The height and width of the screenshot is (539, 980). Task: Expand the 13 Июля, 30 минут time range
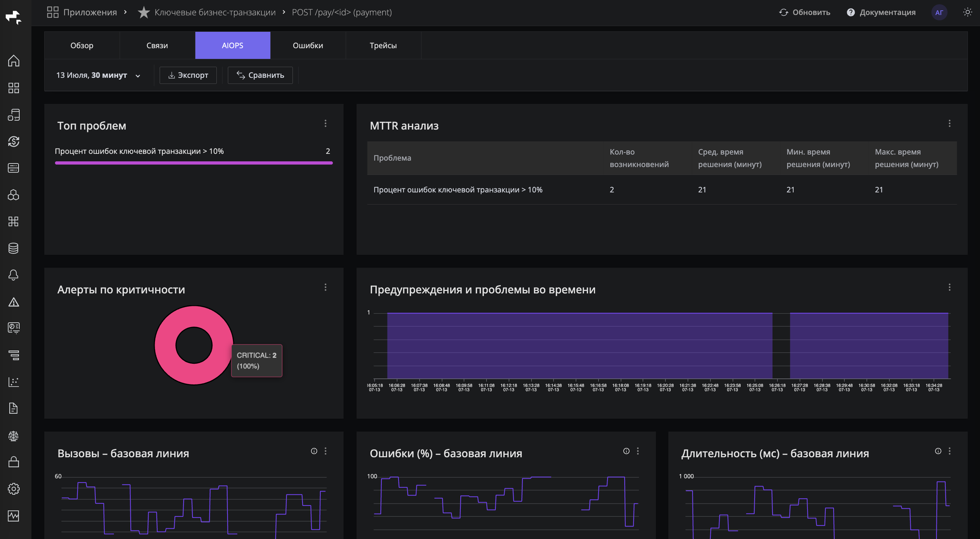(99, 75)
